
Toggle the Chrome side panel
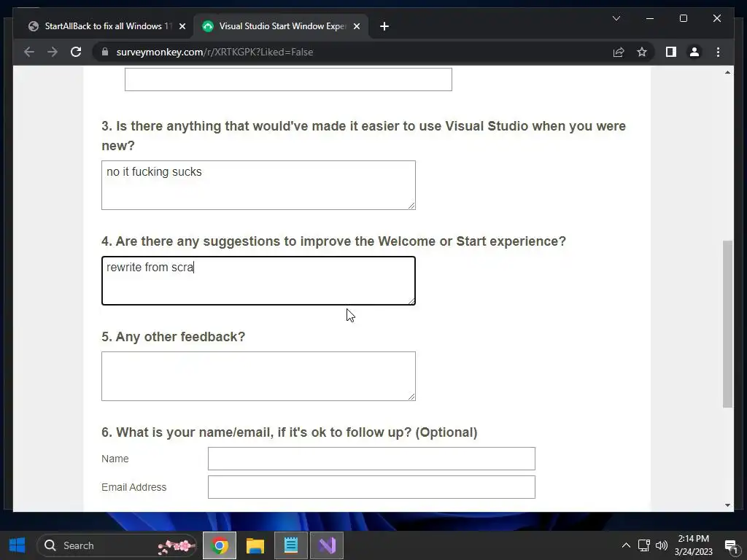[671, 52]
